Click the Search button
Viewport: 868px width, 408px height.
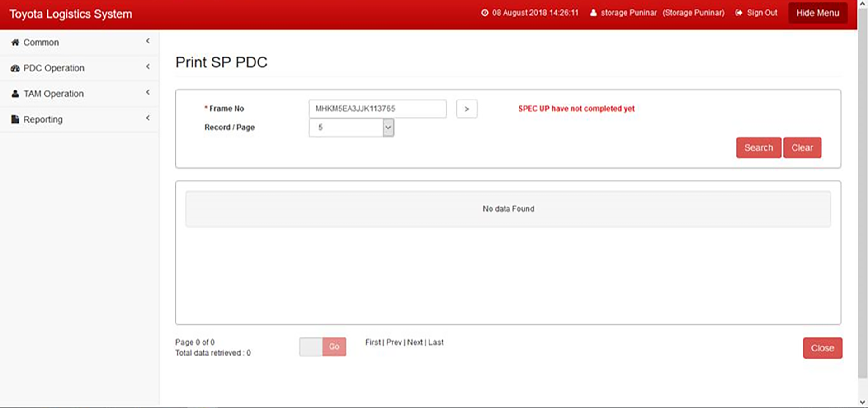pyautogui.click(x=758, y=148)
